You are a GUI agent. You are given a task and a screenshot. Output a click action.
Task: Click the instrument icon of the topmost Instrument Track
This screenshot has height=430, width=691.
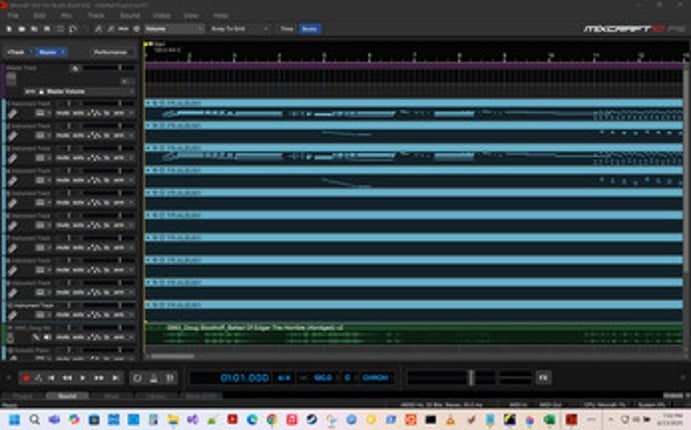pyautogui.click(x=12, y=113)
